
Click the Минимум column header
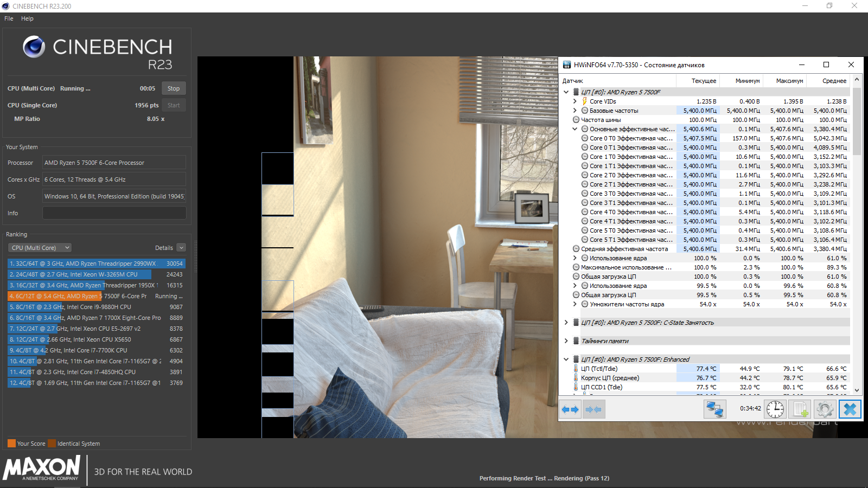pos(742,81)
